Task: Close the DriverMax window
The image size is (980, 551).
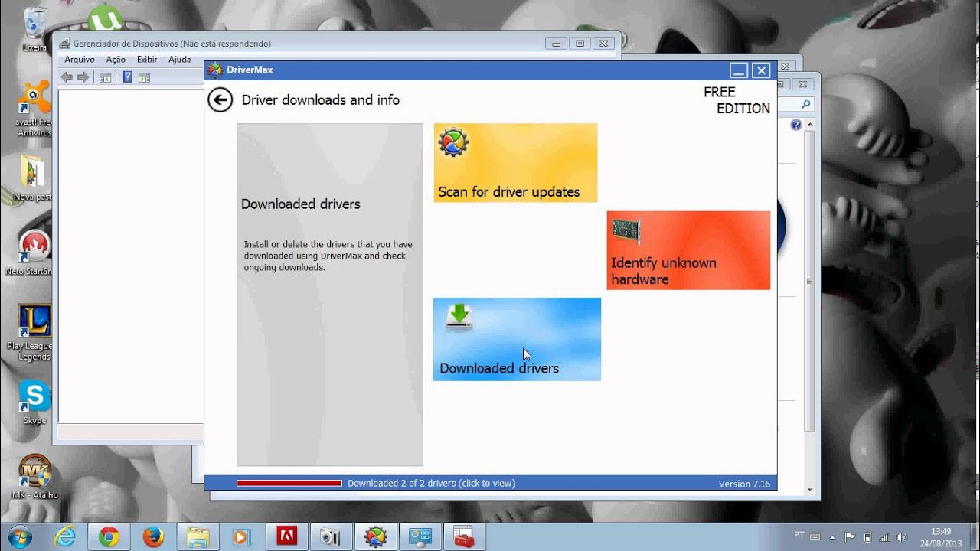Action: (761, 70)
